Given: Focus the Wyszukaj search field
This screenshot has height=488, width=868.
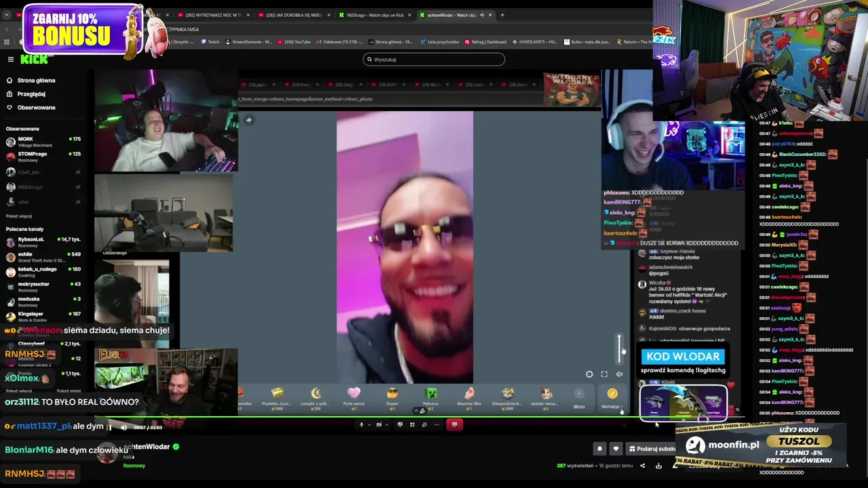Looking at the screenshot, I should pyautogui.click(x=434, y=60).
